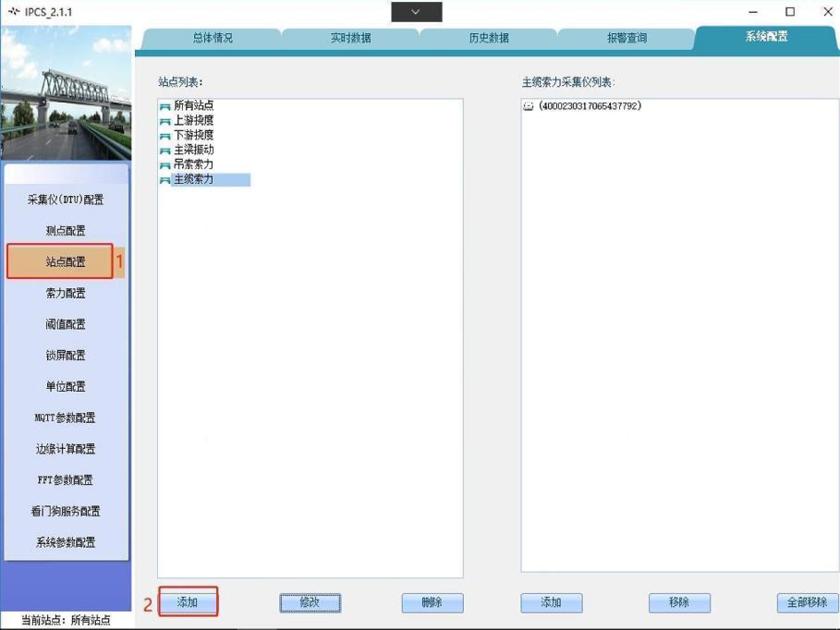
Task: Click the icon next to 上游挠度
Action: tap(165, 121)
